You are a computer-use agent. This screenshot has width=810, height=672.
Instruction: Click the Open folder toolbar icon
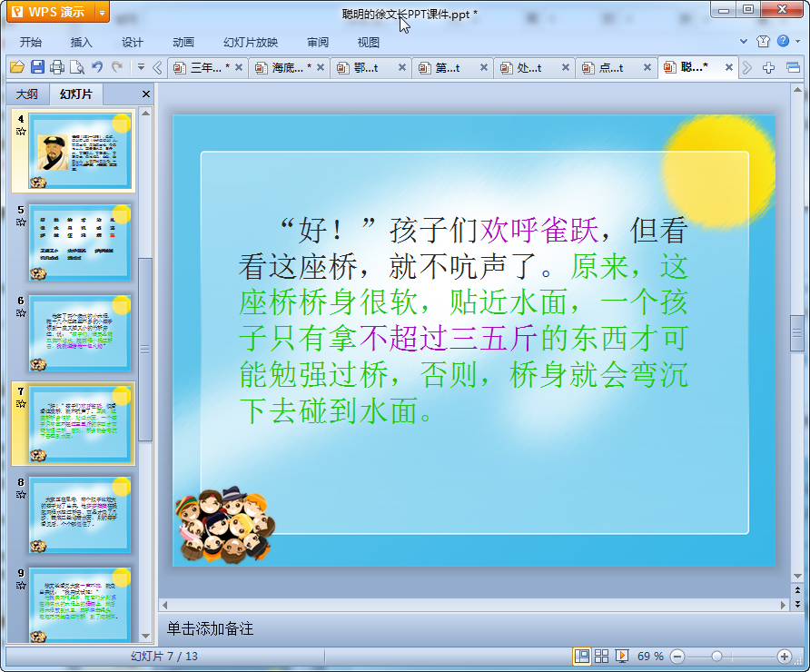click(17, 67)
